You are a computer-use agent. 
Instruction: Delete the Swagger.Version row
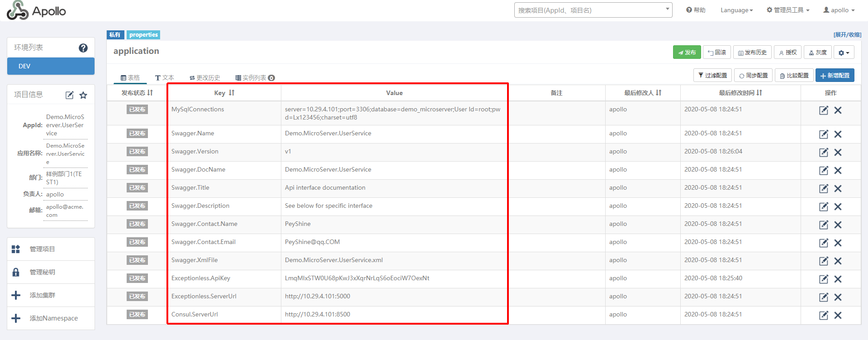[x=838, y=152]
